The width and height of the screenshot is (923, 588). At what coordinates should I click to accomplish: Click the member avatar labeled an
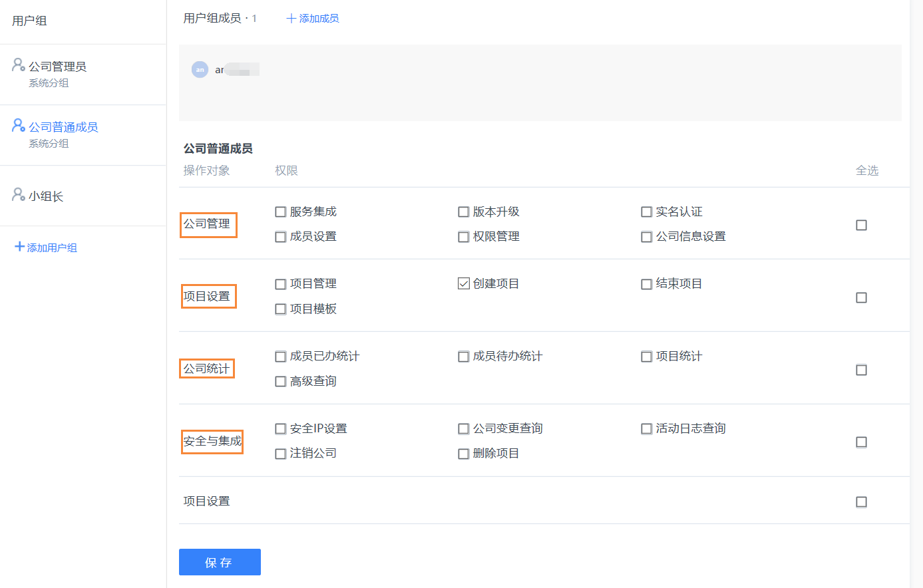[x=200, y=69]
